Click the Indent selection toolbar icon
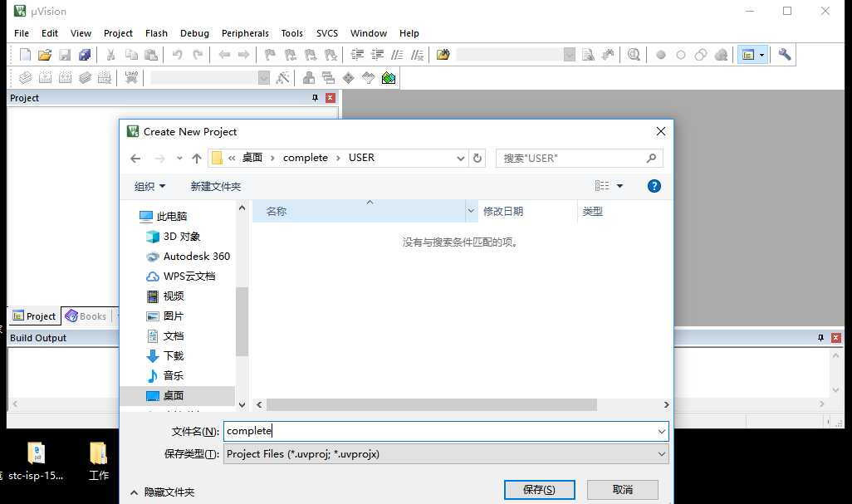The height and width of the screenshot is (504, 852). 357,54
